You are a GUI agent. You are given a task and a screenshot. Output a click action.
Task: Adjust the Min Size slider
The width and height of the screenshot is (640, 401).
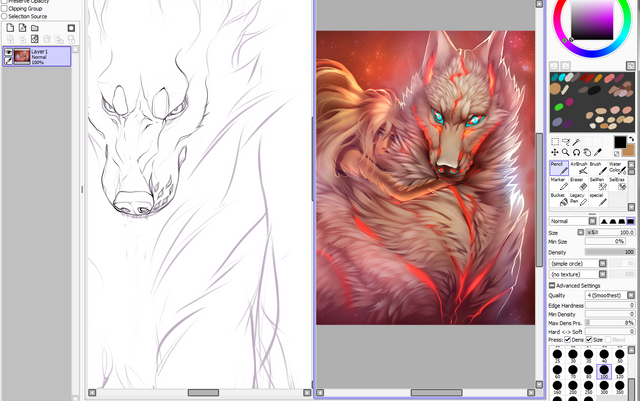click(x=605, y=241)
